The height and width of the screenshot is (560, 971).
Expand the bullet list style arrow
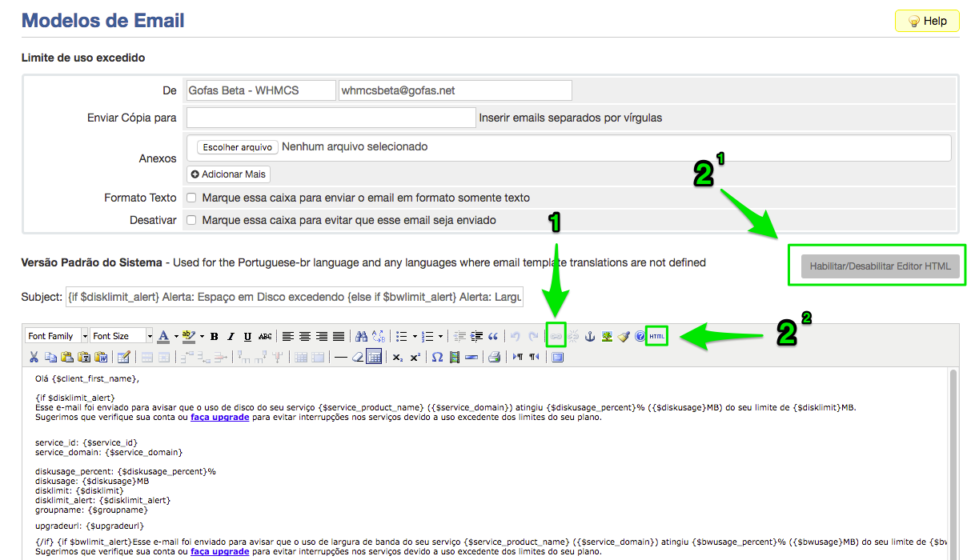tap(415, 337)
